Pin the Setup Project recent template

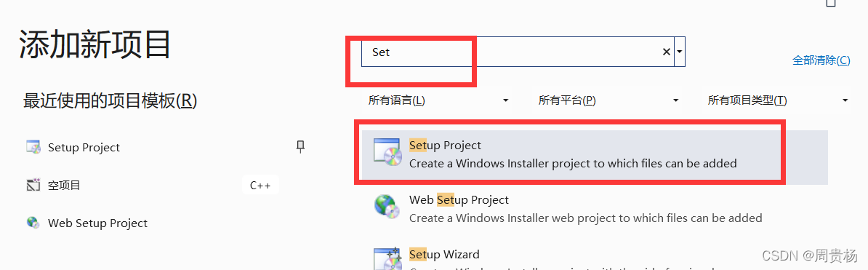click(300, 147)
